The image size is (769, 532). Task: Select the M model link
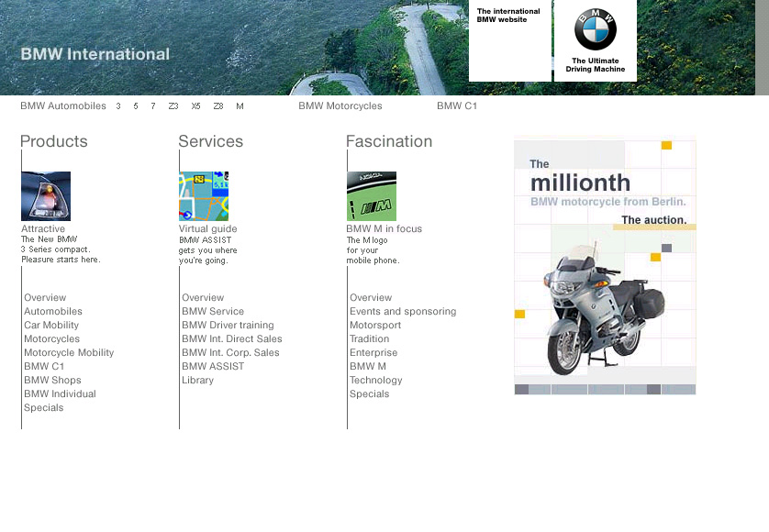point(240,106)
